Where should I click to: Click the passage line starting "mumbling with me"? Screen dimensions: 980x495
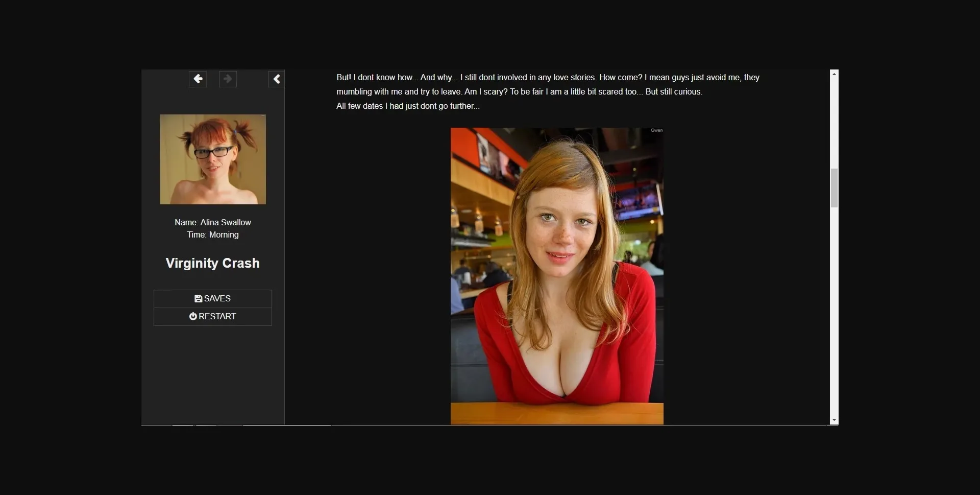519,92
